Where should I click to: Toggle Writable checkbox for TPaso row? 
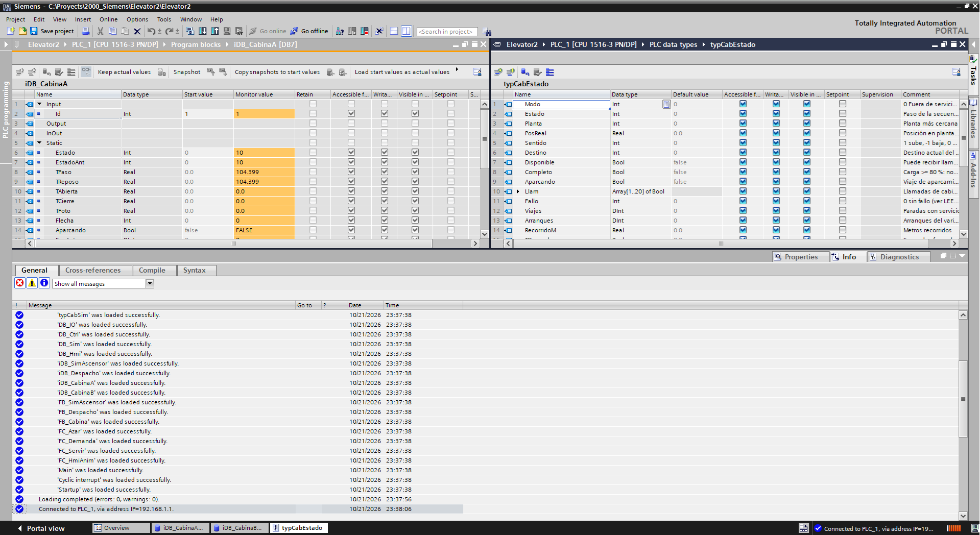[x=385, y=172]
